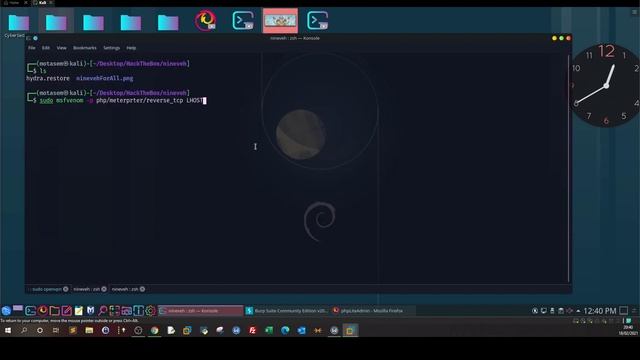This screenshot has height=360, width=640.
Task: Close the sudo openvpn tab
Action: tap(66, 289)
